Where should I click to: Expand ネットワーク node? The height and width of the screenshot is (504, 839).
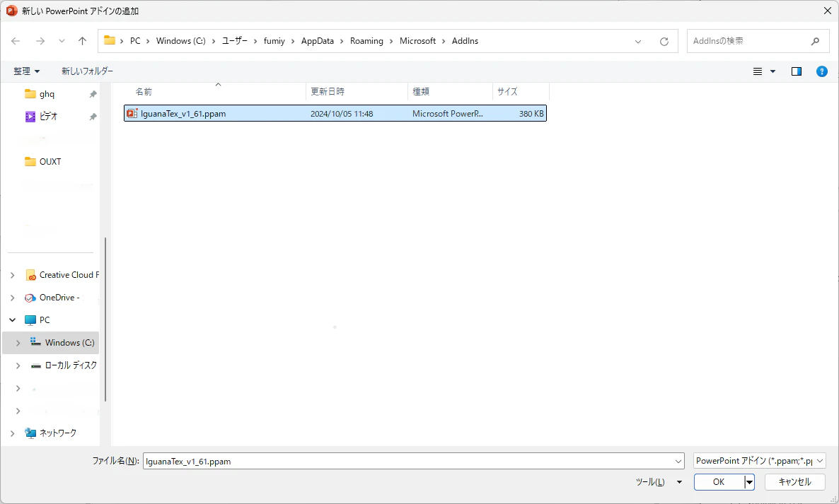(x=12, y=433)
